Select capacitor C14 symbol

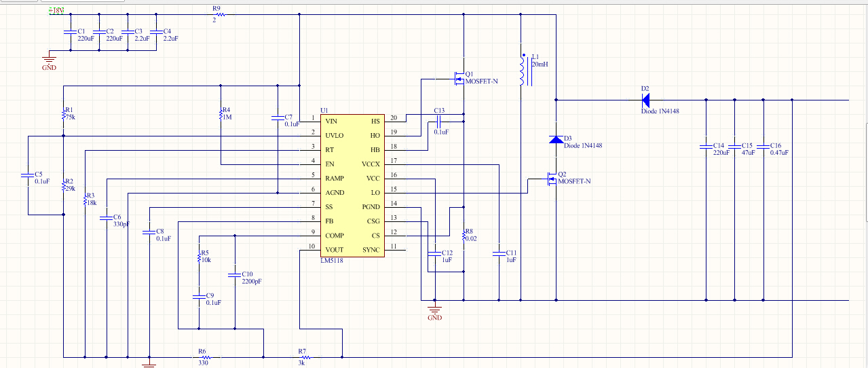[706, 147]
